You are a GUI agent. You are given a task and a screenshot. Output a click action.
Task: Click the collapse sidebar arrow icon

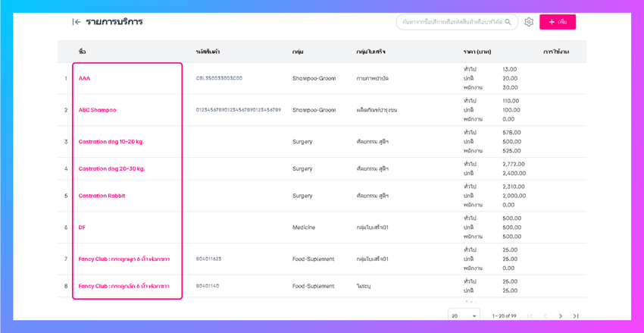tap(77, 22)
